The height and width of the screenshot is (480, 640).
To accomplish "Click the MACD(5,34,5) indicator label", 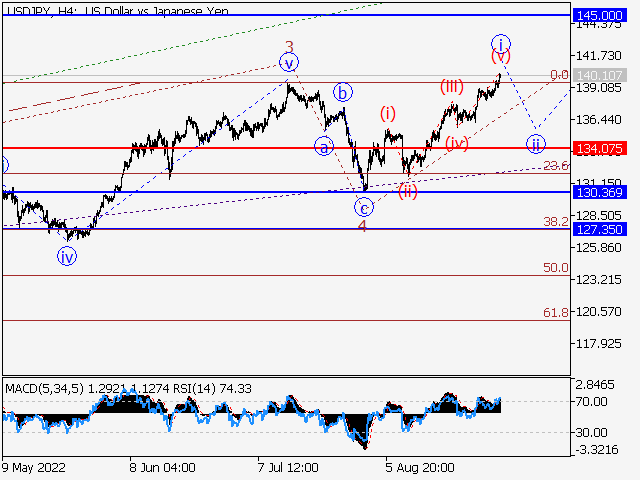I will pos(44,389).
